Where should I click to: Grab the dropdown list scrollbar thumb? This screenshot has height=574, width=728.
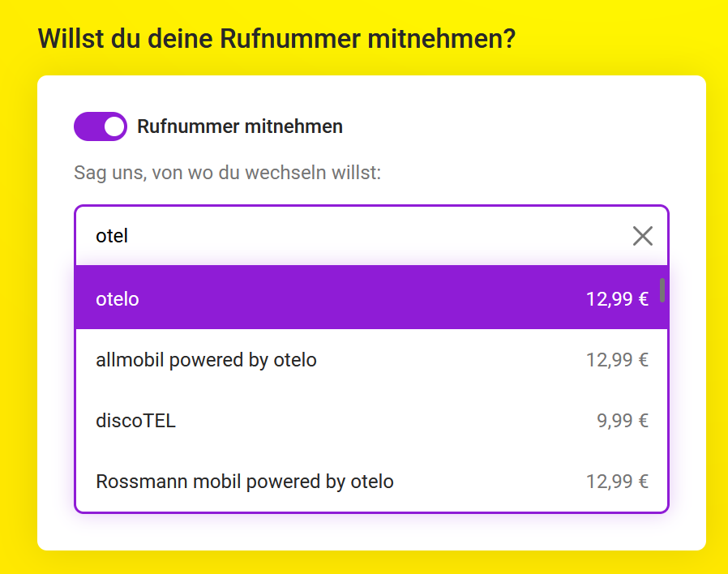pos(662,290)
